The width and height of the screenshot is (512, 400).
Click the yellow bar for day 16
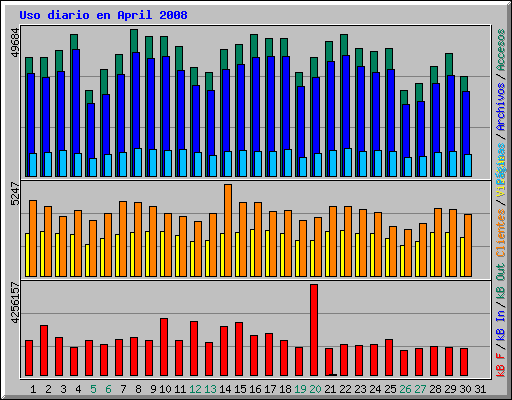pos(252,253)
